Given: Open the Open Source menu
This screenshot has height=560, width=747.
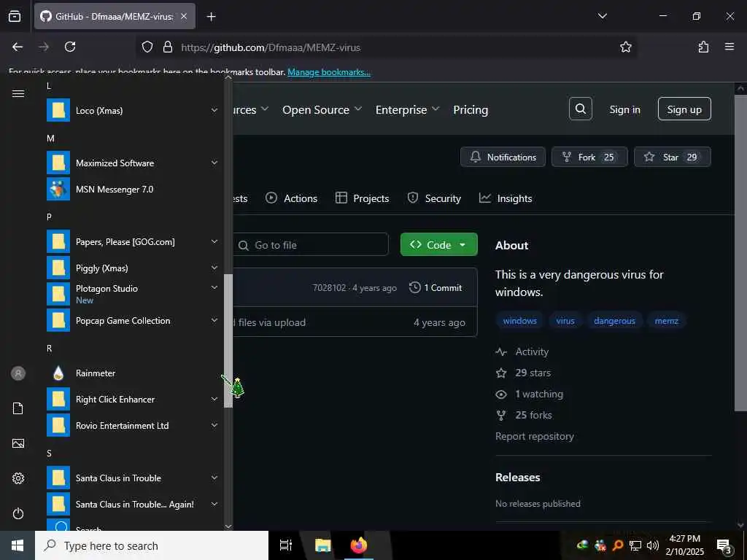Looking at the screenshot, I should 322,110.
